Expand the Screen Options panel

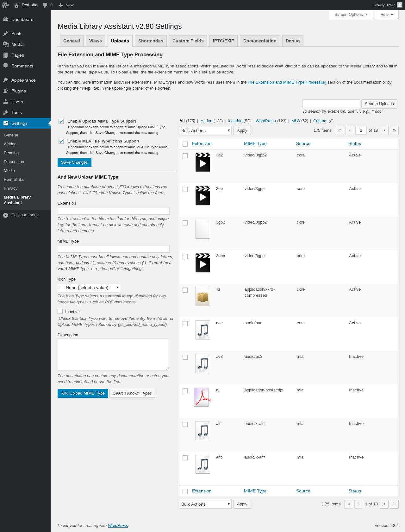351,15
